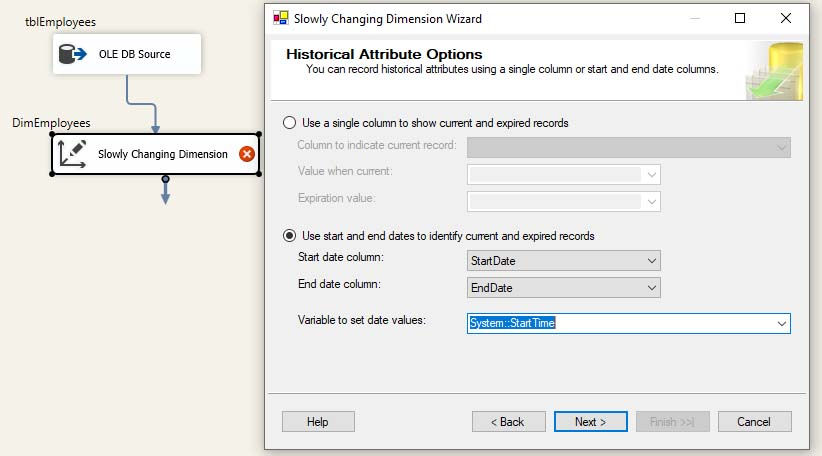
Task: Select the Slowly Changing Dimension component box
Action: (x=156, y=154)
